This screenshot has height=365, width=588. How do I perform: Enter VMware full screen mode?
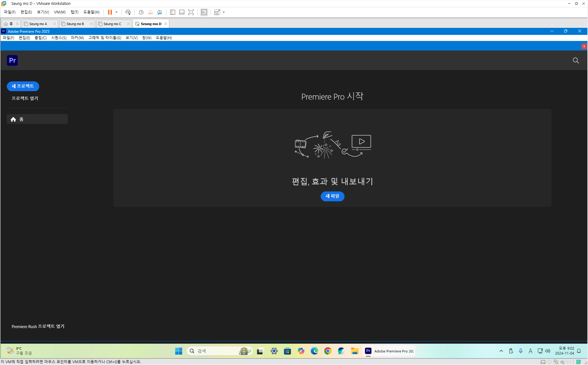click(191, 12)
